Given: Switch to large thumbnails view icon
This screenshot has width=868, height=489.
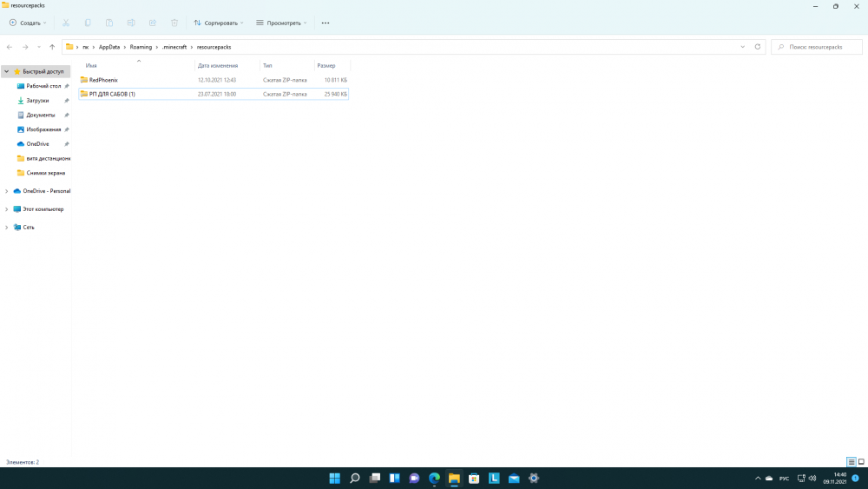Looking at the screenshot, I should tap(861, 462).
